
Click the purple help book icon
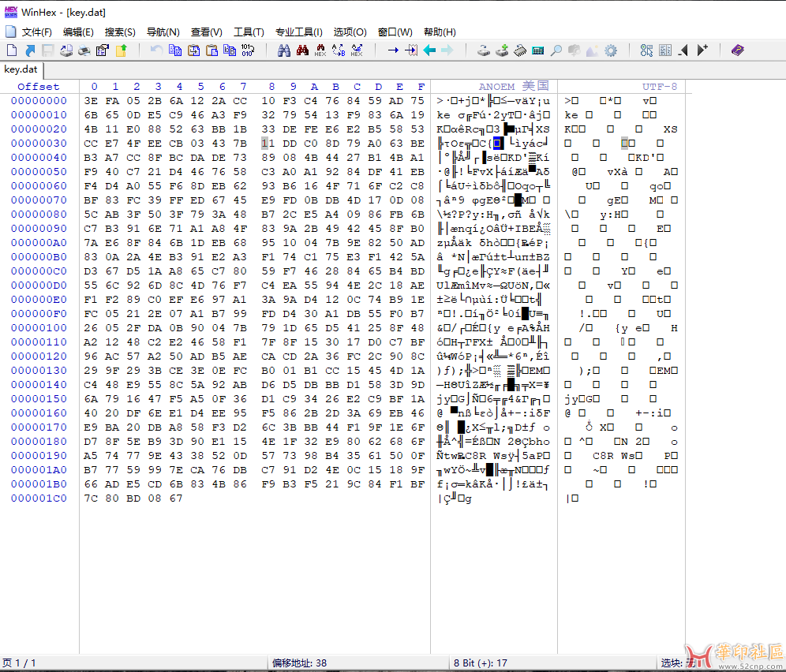(x=737, y=50)
